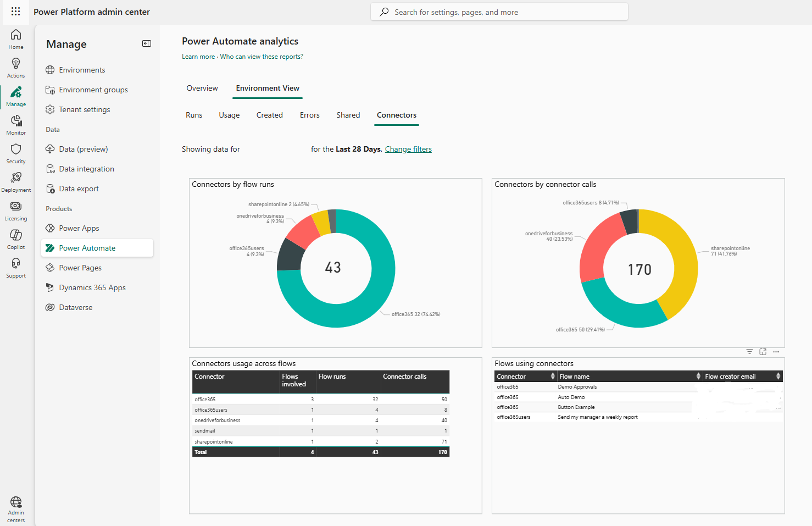The width and height of the screenshot is (812, 526).
Task: Select Monitor in the left navigation rail
Action: tap(15, 124)
